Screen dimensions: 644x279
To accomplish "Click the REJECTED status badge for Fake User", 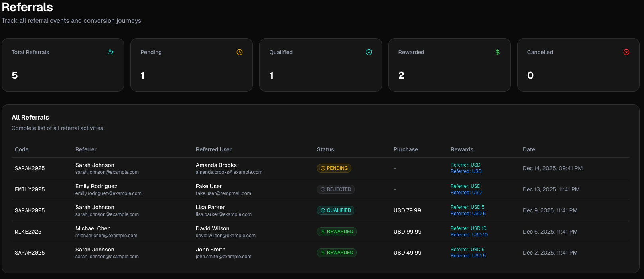I will click(336, 189).
